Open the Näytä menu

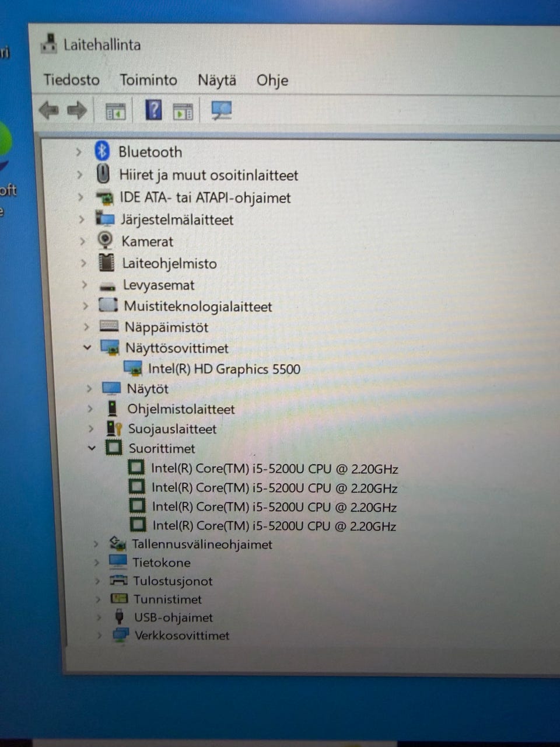point(217,80)
